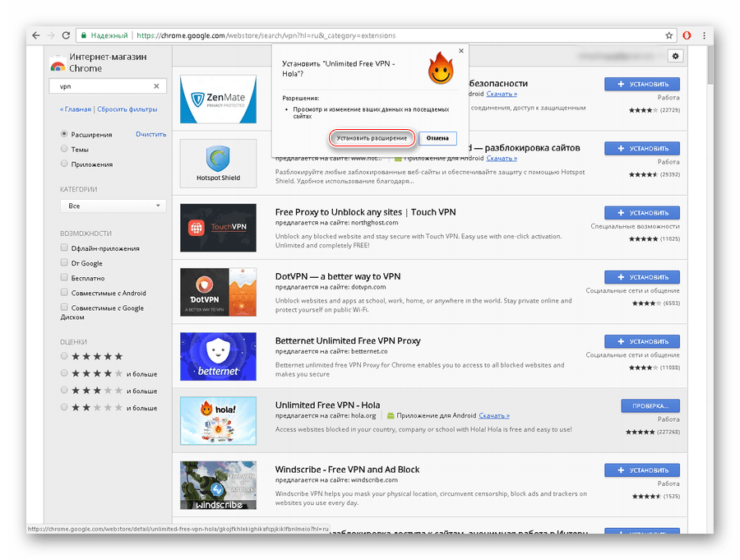The width and height of the screenshot is (740, 560).
Task: Open DotVPN — a better way to VPN title
Action: 338,276
